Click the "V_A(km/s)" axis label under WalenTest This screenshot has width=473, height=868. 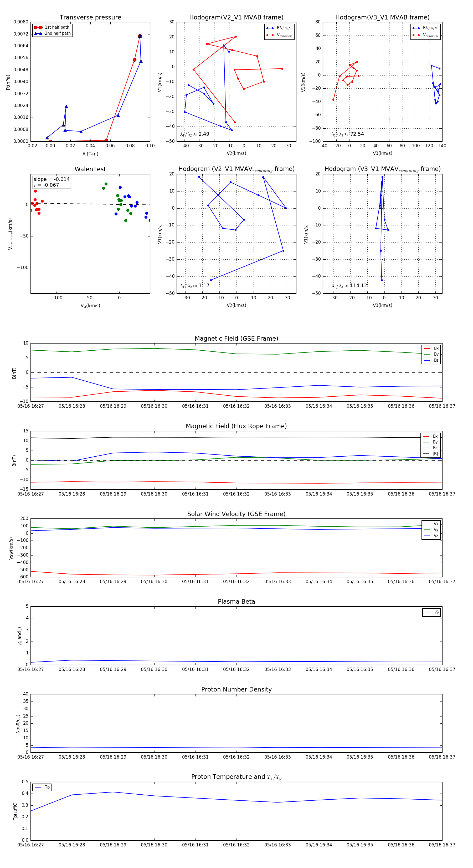pos(90,306)
